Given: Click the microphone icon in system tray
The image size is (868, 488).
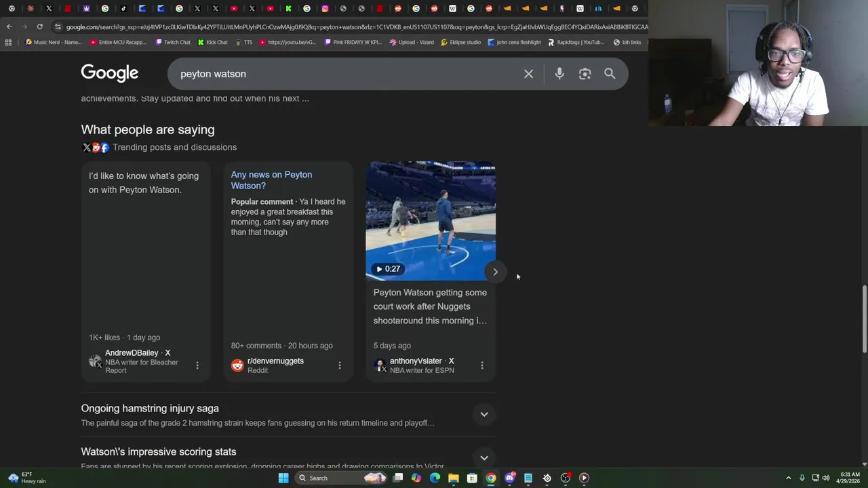Looking at the screenshot, I should click(802, 478).
